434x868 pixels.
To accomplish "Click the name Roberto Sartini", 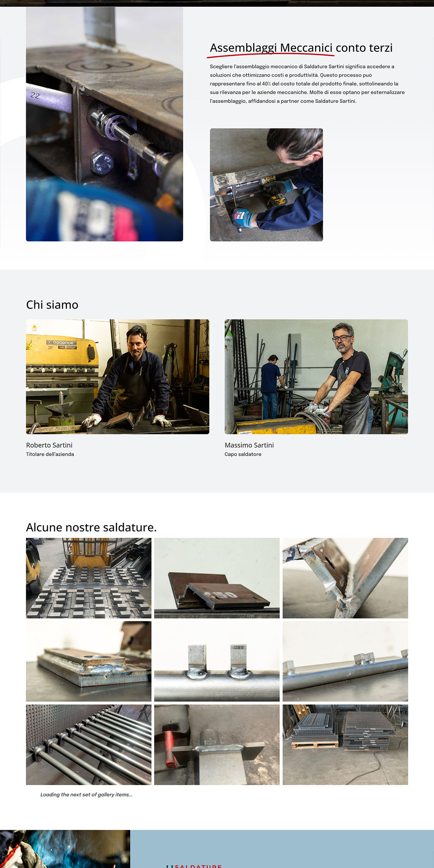I will (49, 445).
